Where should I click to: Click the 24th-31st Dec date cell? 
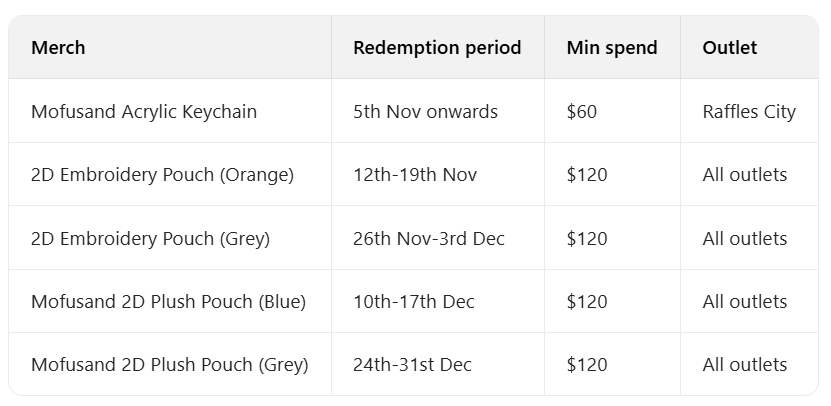pos(412,365)
